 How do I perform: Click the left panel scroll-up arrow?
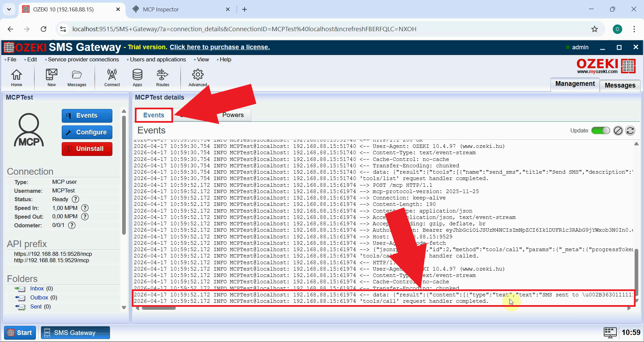coord(124,111)
